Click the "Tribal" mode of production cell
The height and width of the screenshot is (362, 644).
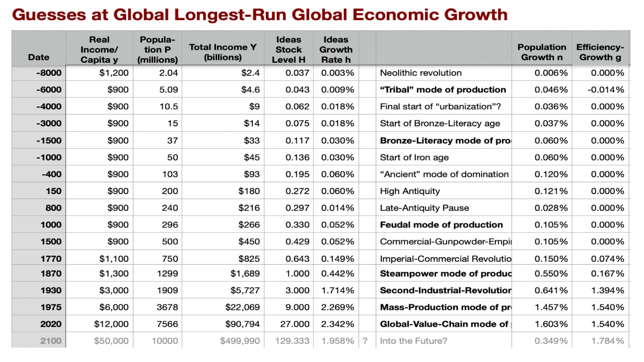pos(443,89)
